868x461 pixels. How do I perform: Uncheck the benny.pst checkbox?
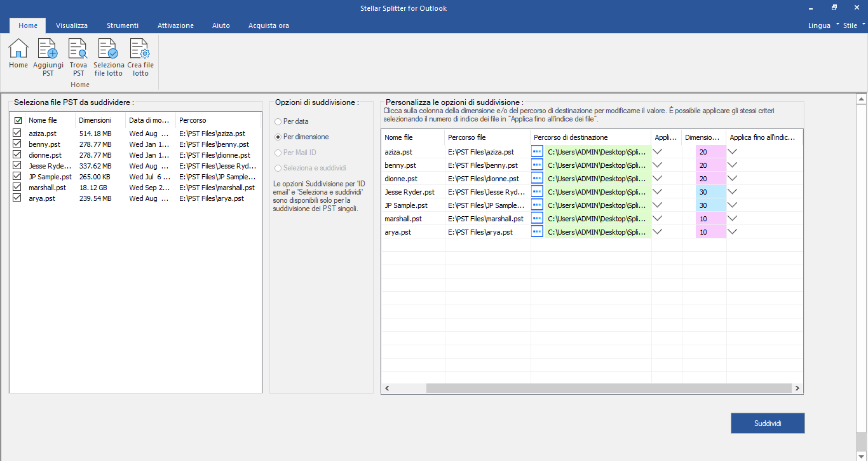click(x=17, y=144)
